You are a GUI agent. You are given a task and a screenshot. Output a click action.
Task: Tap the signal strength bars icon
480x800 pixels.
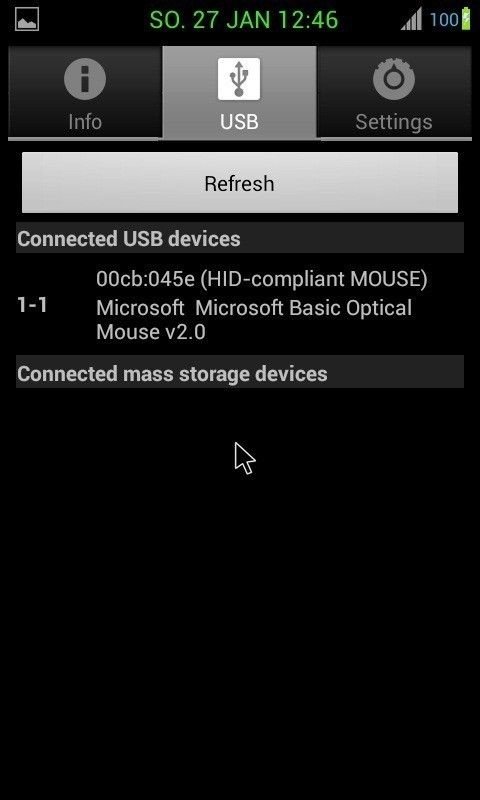click(x=411, y=20)
